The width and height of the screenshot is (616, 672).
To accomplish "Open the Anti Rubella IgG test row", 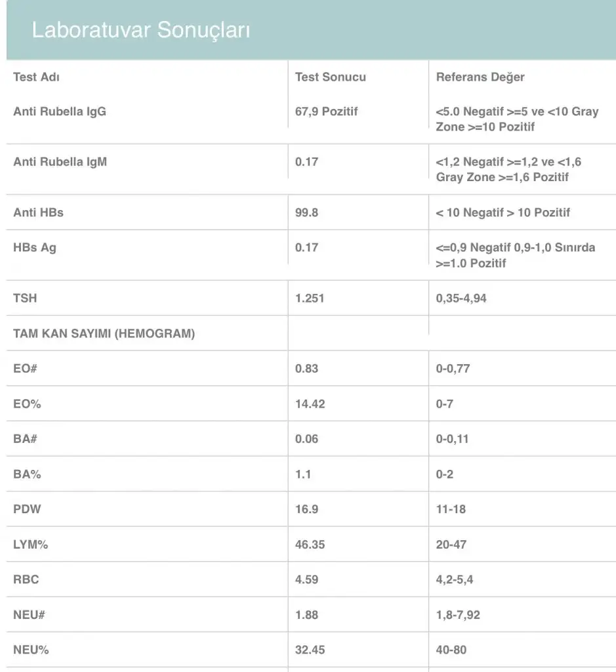I will click(60, 112).
